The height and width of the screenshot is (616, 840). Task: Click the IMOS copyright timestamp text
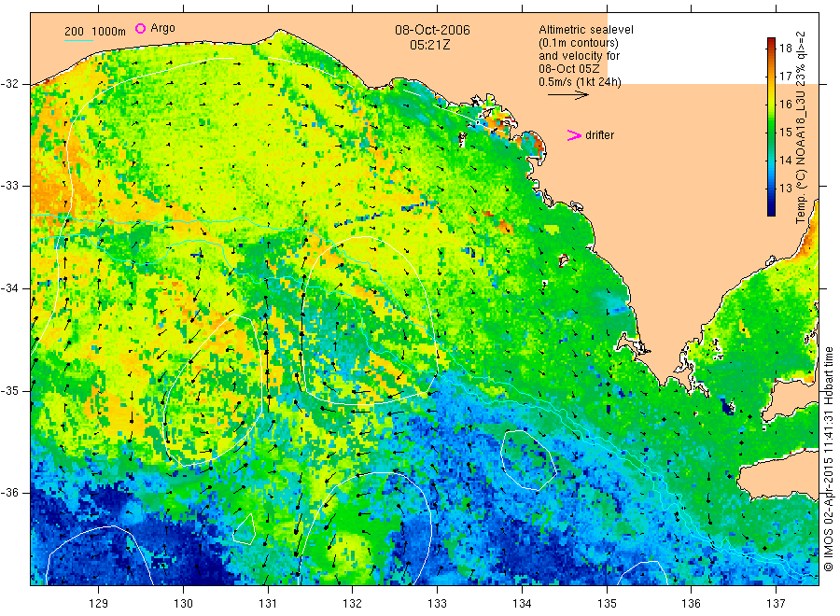click(x=828, y=459)
